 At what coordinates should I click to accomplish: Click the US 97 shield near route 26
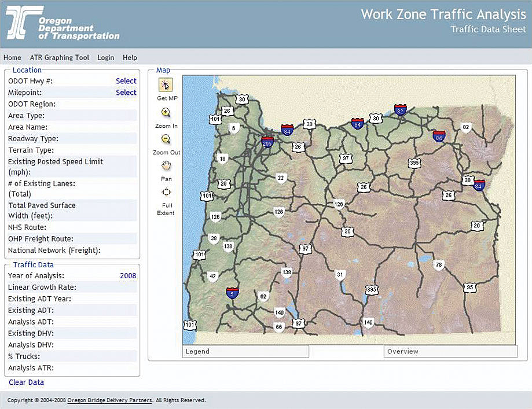point(346,159)
